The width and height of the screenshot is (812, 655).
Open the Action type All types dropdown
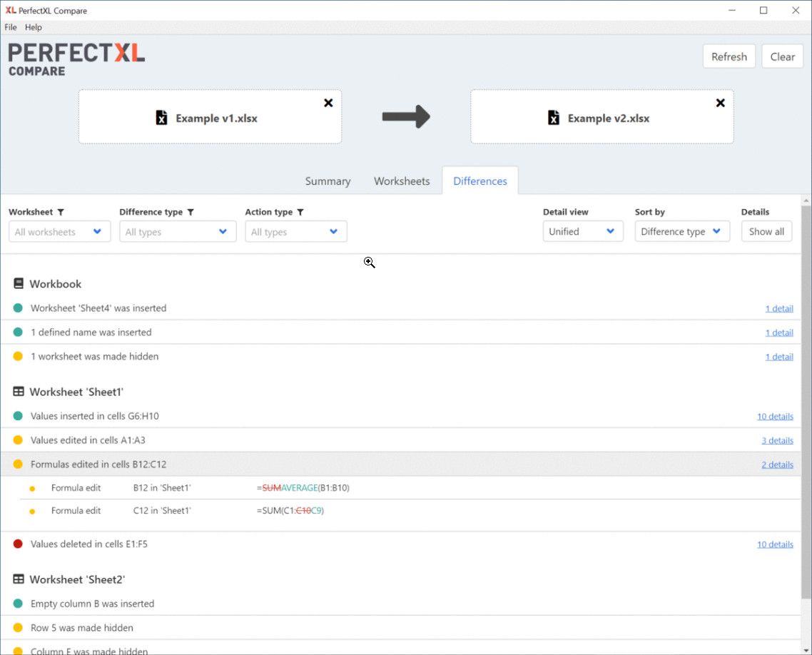pyautogui.click(x=295, y=231)
